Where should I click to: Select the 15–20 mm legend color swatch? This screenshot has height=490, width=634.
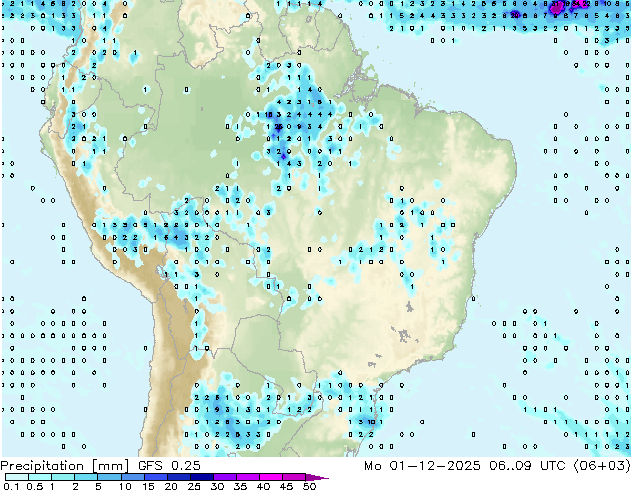(x=156, y=477)
